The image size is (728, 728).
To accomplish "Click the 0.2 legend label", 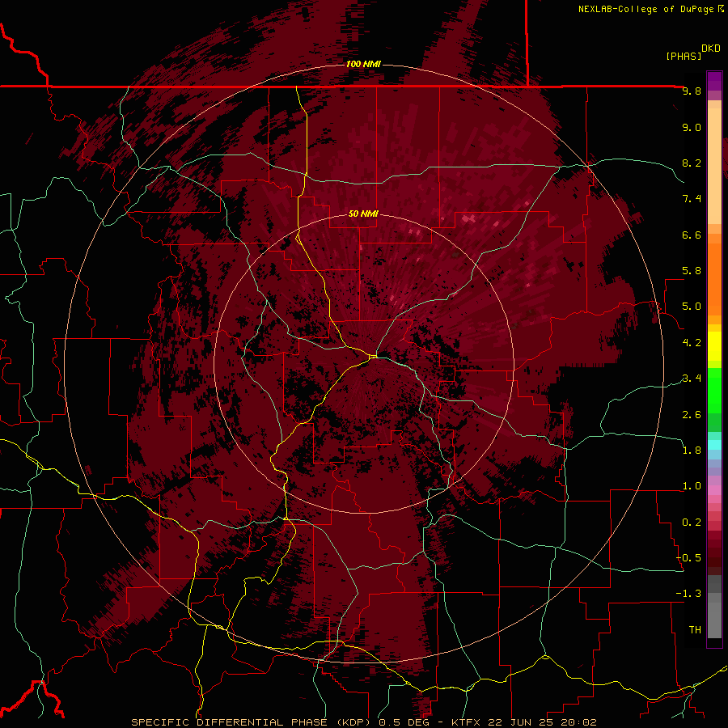I will [x=692, y=523].
